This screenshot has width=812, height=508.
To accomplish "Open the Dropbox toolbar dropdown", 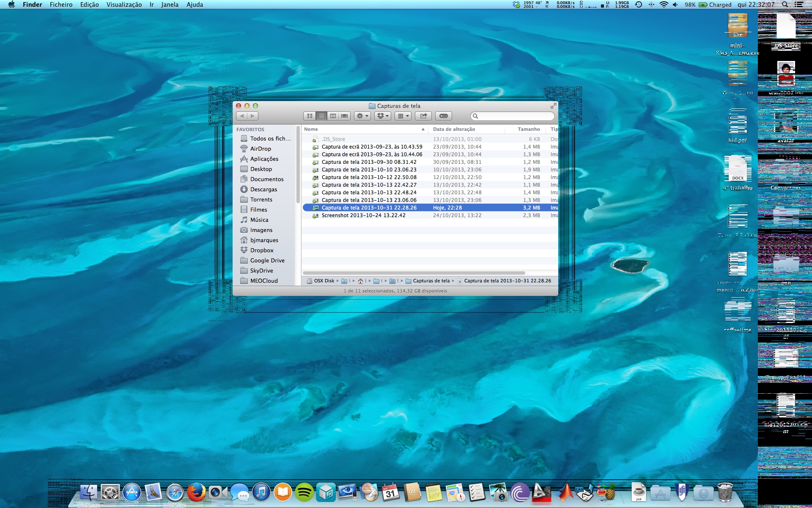I will [382, 116].
